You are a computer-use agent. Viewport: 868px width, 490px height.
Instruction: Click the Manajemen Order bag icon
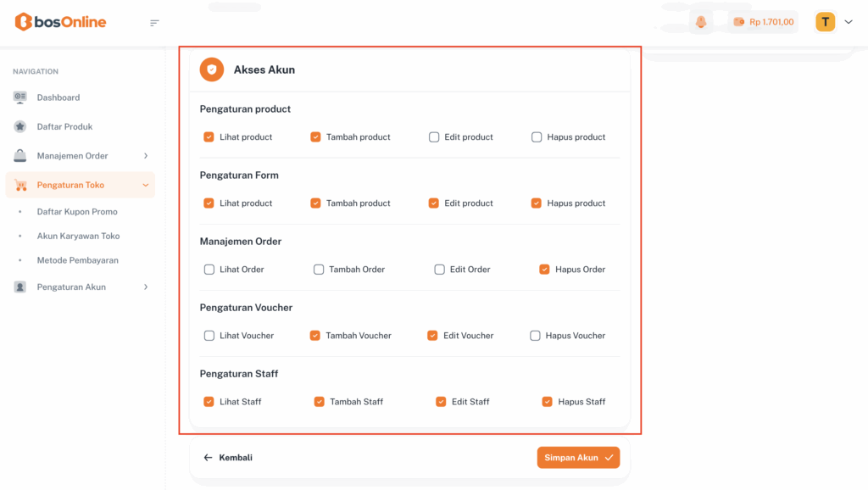pyautogui.click(x=20, y=156)
